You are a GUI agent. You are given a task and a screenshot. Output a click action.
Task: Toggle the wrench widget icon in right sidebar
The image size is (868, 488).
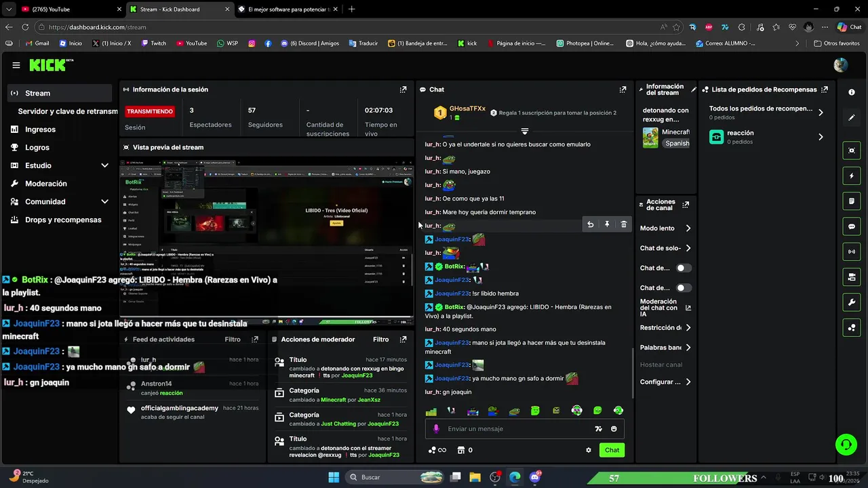[x=852, y=302]
